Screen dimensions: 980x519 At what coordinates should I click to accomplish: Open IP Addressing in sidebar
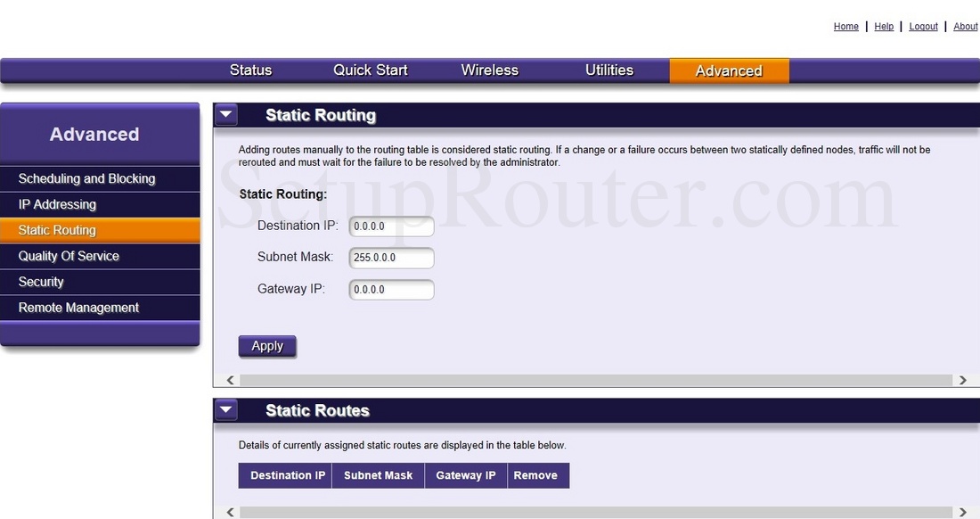click(100, 204)
